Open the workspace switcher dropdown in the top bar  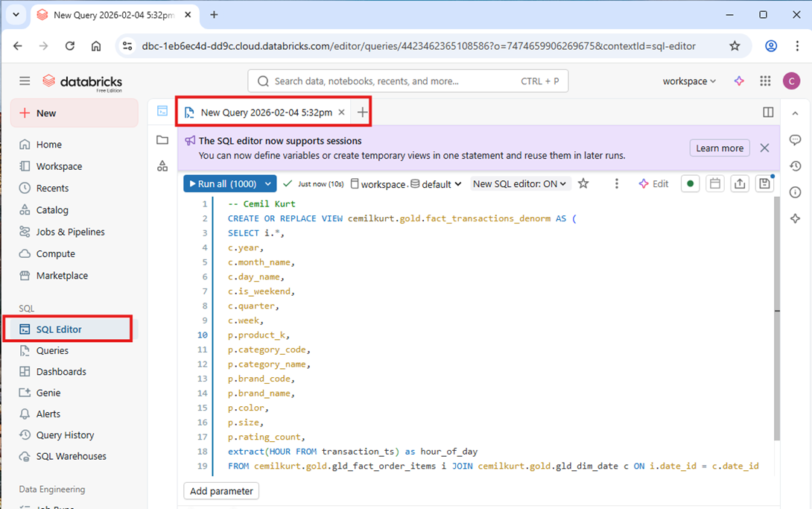[689, 81]
